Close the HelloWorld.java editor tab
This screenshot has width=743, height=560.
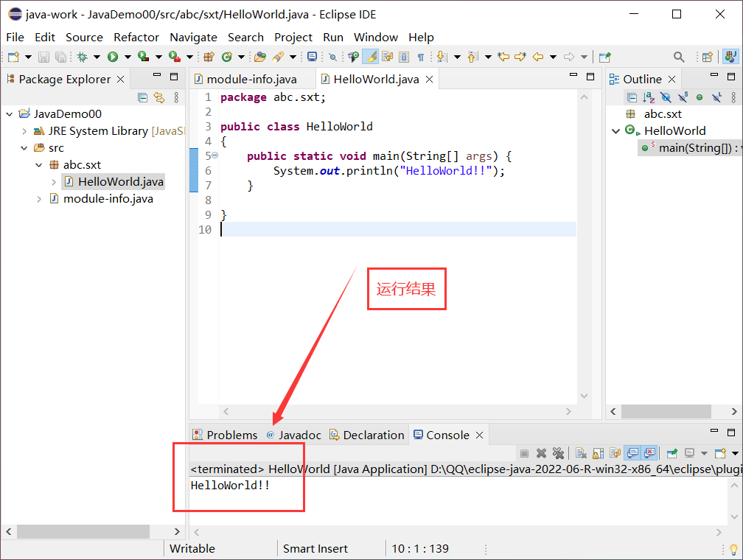click(x=429, y=79)
